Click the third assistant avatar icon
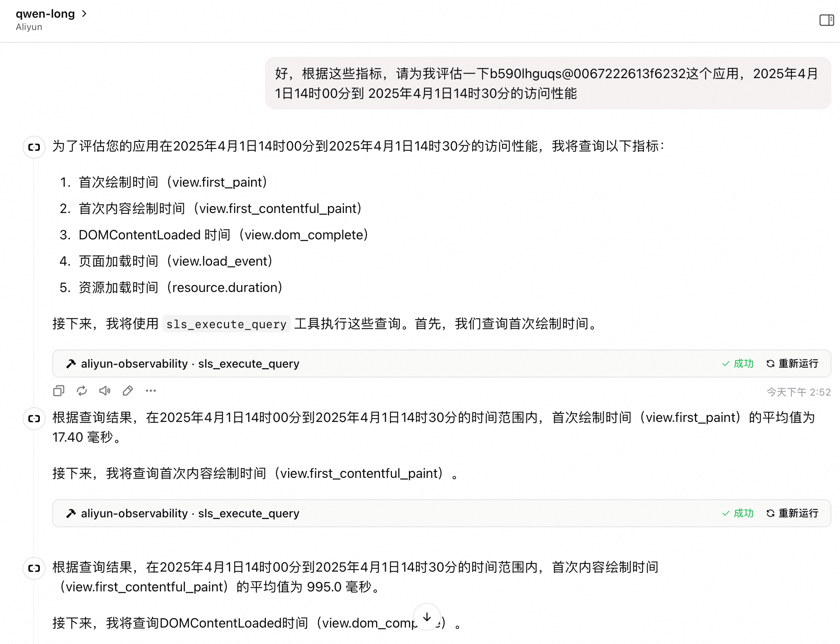840x644 pixels. pyautogui.click(x=34, y=568)
